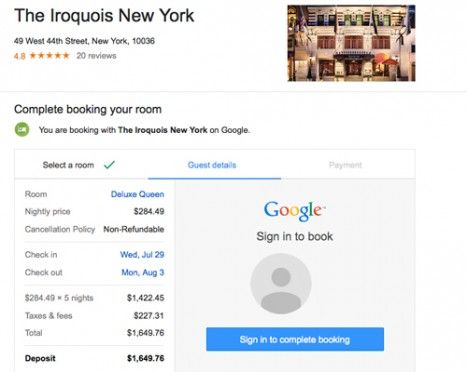Edit the Mon, Aug 3 check-out date
The image size is (467, 372).
point(143,272)
